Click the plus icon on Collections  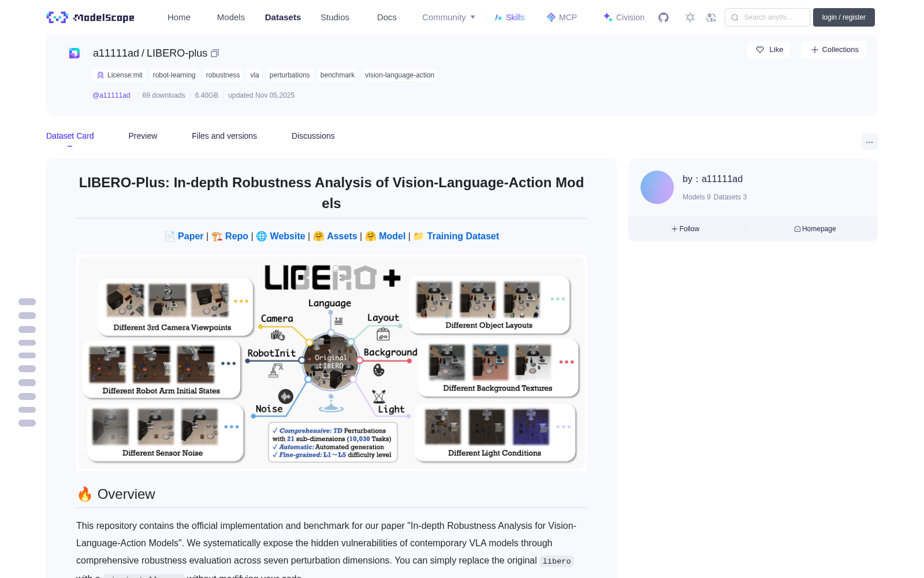(x=815, y=50)
